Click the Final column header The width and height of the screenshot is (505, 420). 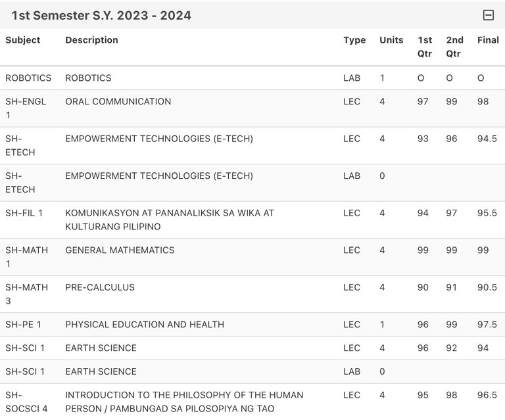click(488, 40)
